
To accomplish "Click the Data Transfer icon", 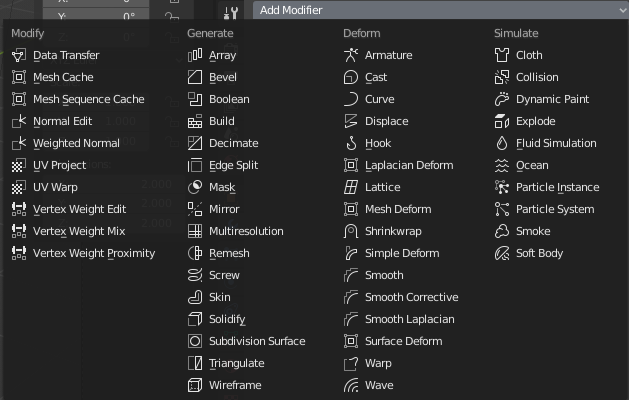I will coord(19,55).
